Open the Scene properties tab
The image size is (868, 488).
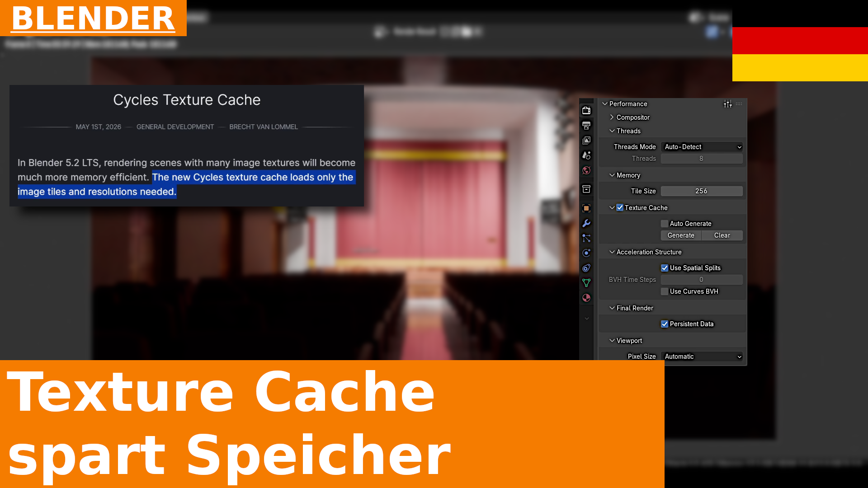[x=586, y=155]
